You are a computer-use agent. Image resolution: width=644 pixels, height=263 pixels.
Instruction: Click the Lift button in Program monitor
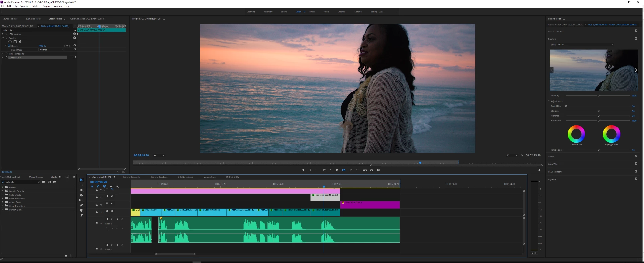coord(365,170)
